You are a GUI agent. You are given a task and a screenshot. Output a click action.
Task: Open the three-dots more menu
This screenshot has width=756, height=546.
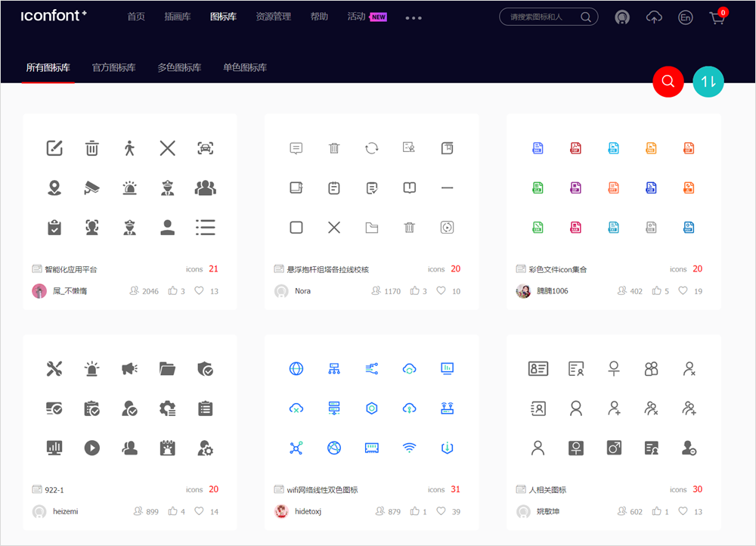[x=414, y=18]
